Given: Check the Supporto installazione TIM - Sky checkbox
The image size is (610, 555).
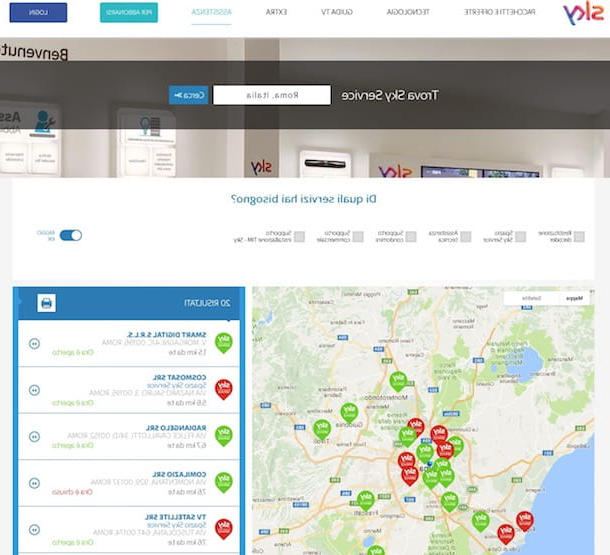Looking at the screenshot, I should click(x=299, y=236).
